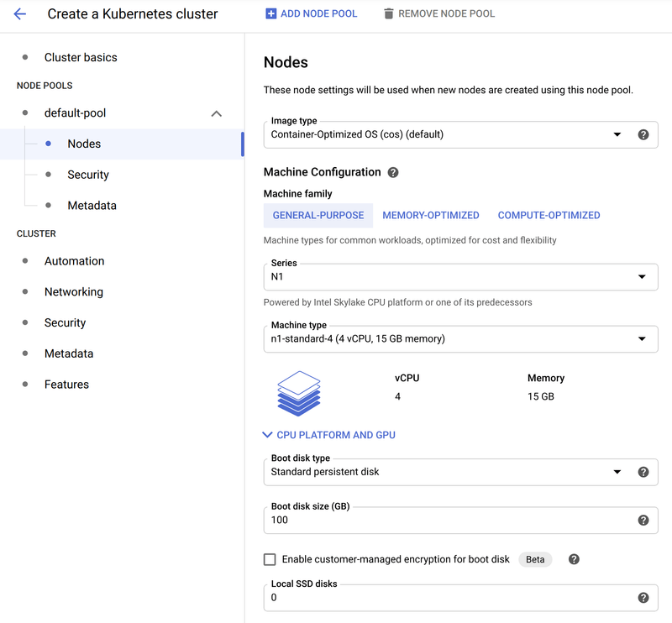Click Remove Node Pool button
This screenshot has height=623, width=672.
pos(438,14)
